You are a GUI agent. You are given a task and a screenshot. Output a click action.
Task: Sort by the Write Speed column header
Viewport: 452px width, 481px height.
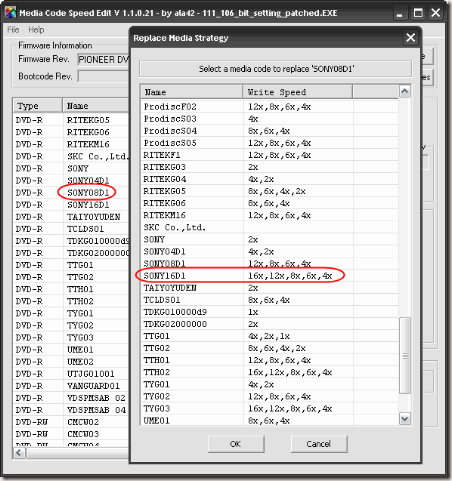298,92
